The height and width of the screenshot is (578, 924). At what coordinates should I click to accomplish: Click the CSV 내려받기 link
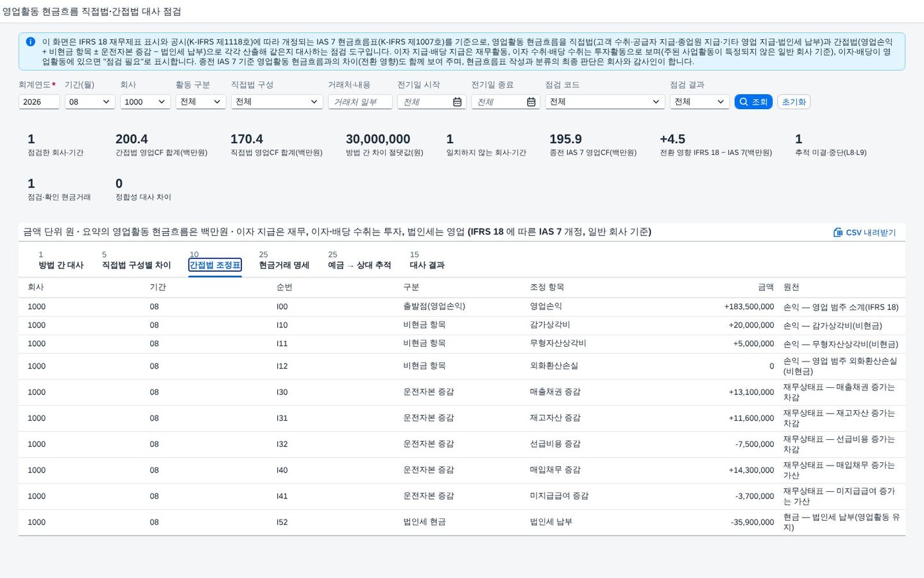click(x=864, y=232)
